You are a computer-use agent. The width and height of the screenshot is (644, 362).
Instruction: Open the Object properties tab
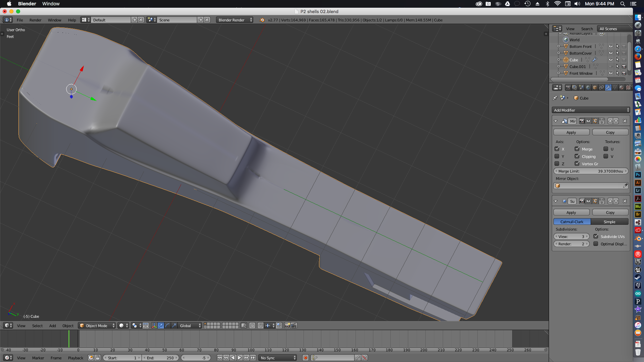click(x=595, y=87)
